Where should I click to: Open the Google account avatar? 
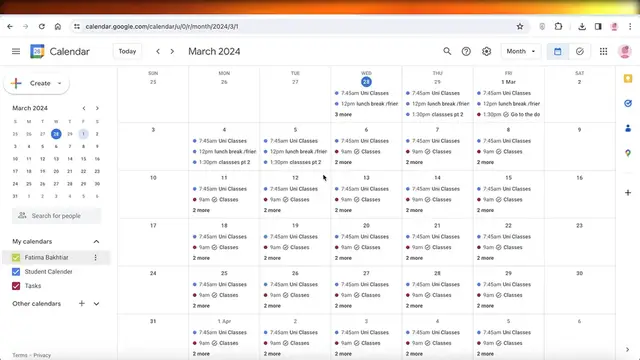click(624, 51)
